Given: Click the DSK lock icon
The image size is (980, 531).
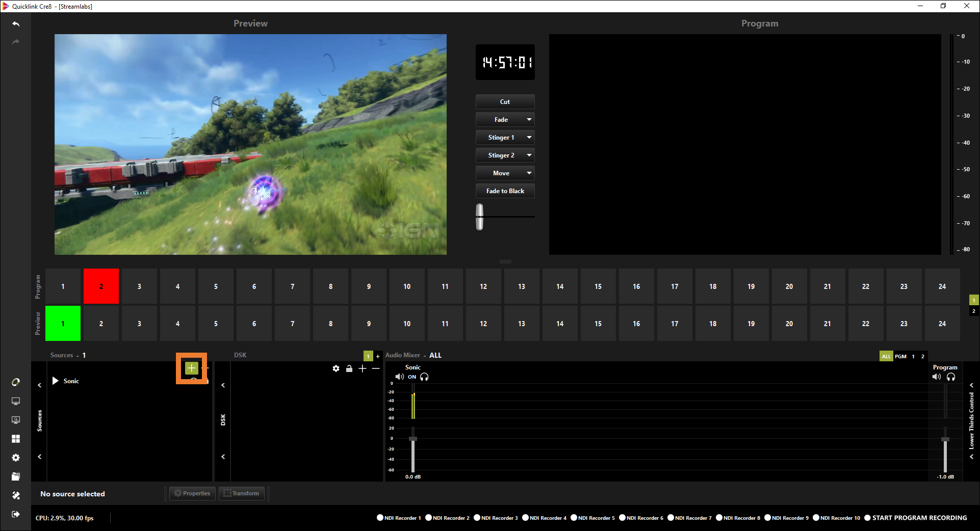Looking at the screenshot, I should (x=349, y=368).
